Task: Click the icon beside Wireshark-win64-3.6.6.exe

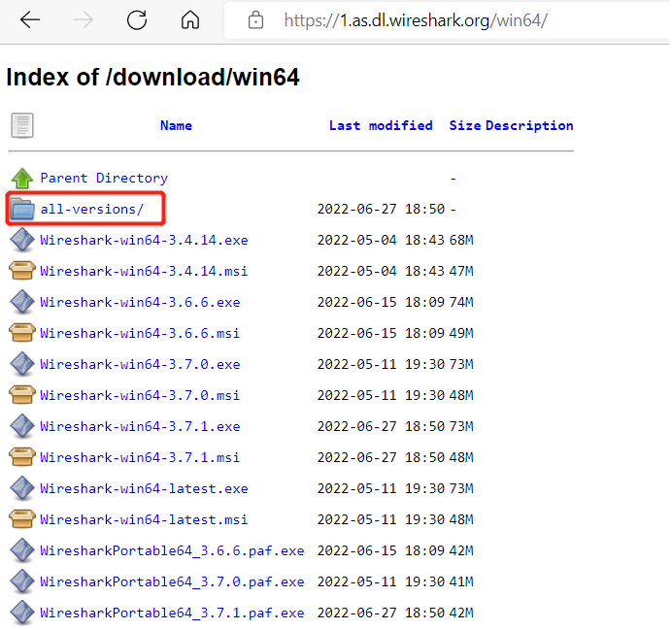Action: [22, 302]
